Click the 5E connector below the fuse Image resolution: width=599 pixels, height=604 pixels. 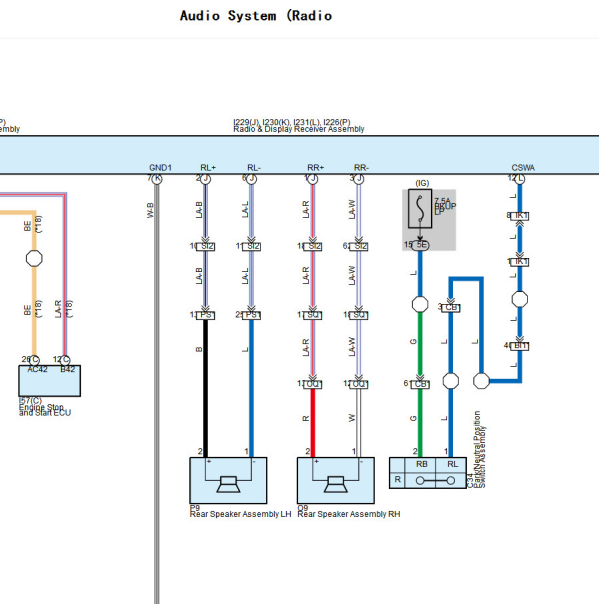click(420, 245)
